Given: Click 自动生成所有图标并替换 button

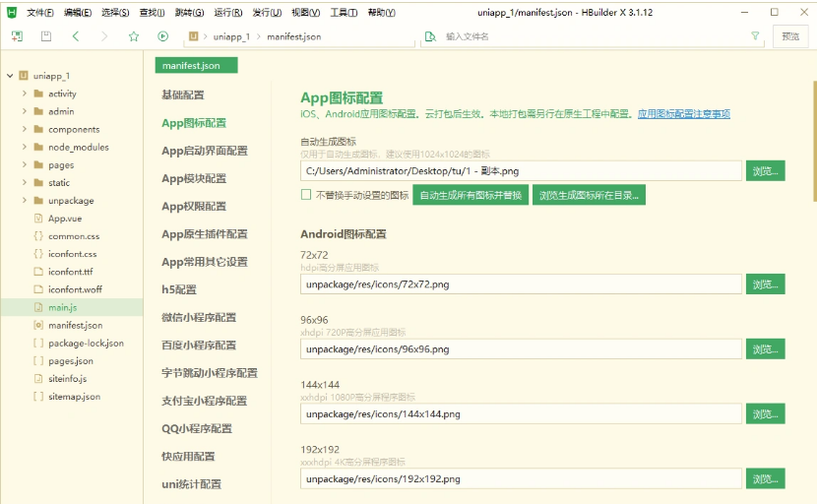Looking at the screenshot, I should pyautogui.click(x=471, y=195).
